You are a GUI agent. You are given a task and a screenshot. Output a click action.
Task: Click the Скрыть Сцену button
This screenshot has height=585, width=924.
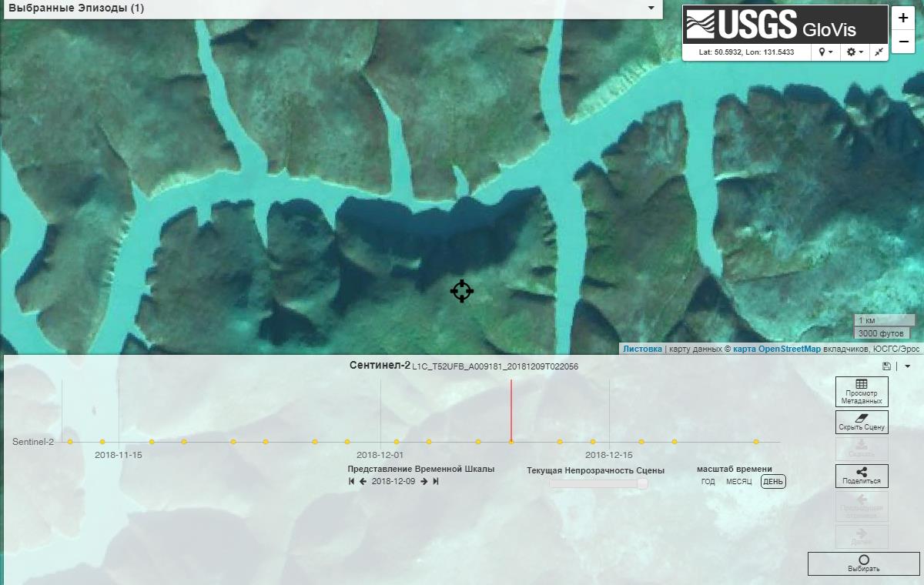pos(862,422)
